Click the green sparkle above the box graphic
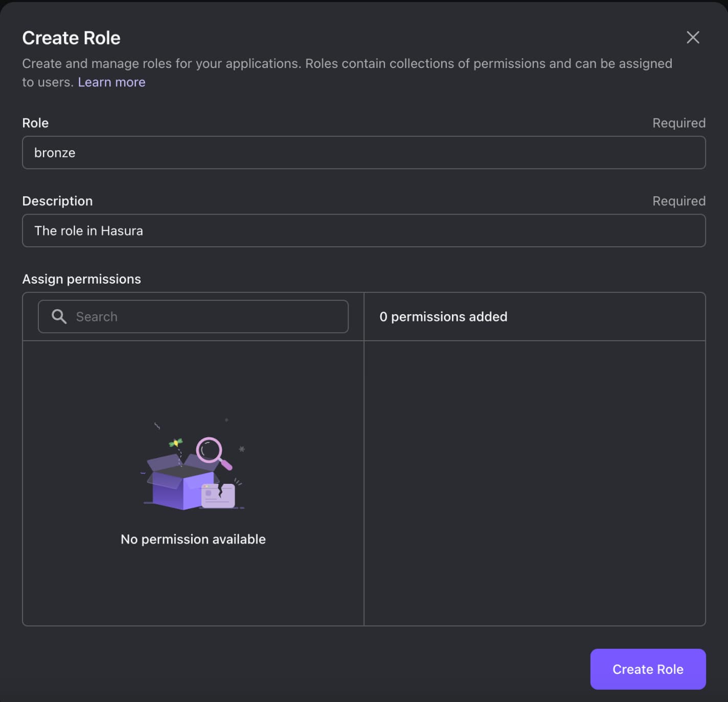The image size is (728, 702). coord(176,441)
